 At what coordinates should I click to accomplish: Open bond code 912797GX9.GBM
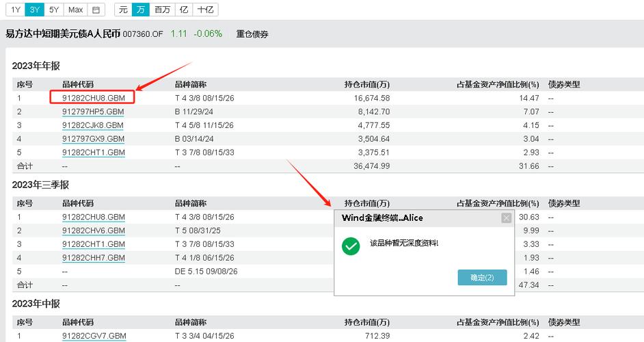[93, 139]
